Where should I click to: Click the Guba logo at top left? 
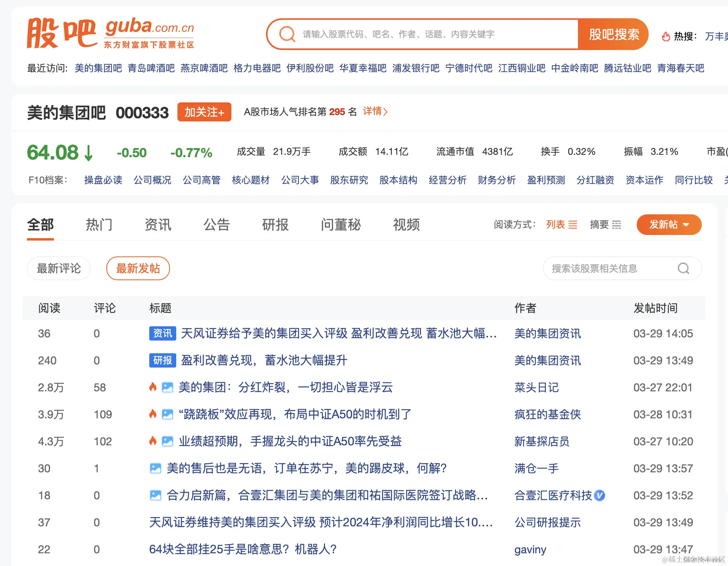[111, 33]
